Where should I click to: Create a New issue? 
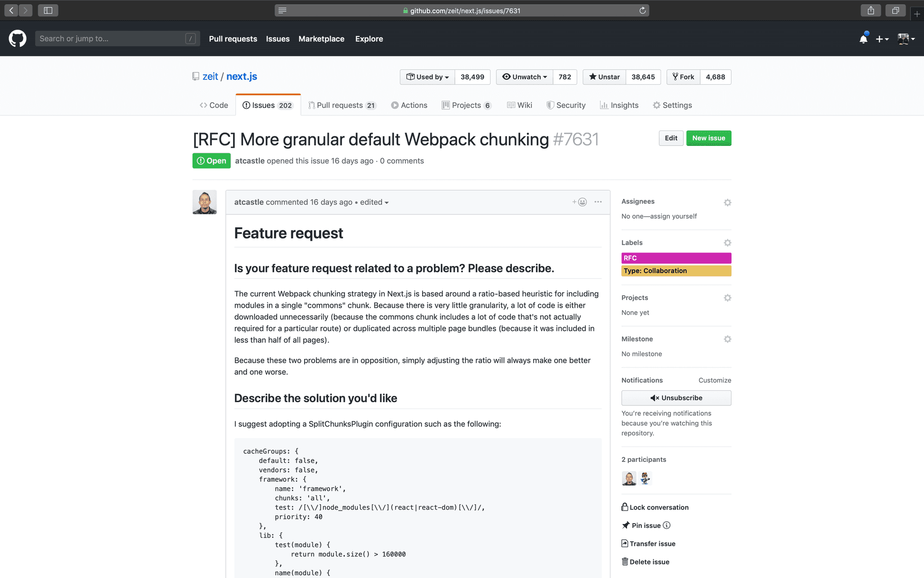[x=709, y=138]
